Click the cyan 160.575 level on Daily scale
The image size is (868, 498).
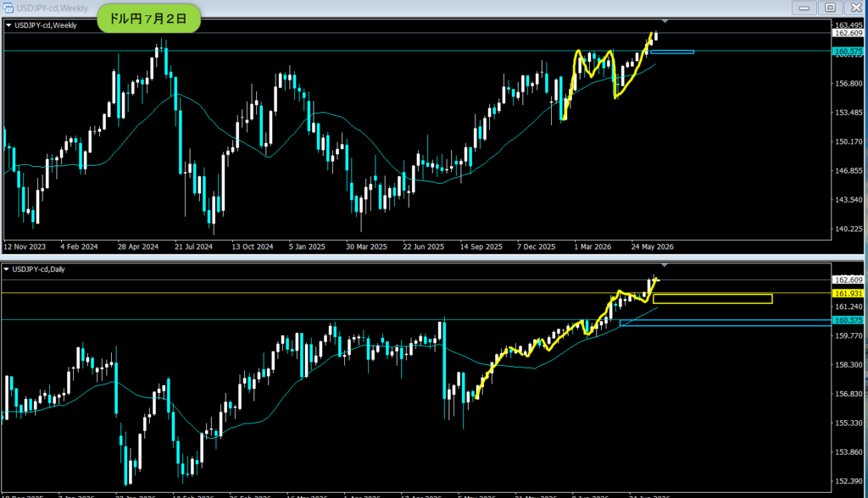[848, 320]
